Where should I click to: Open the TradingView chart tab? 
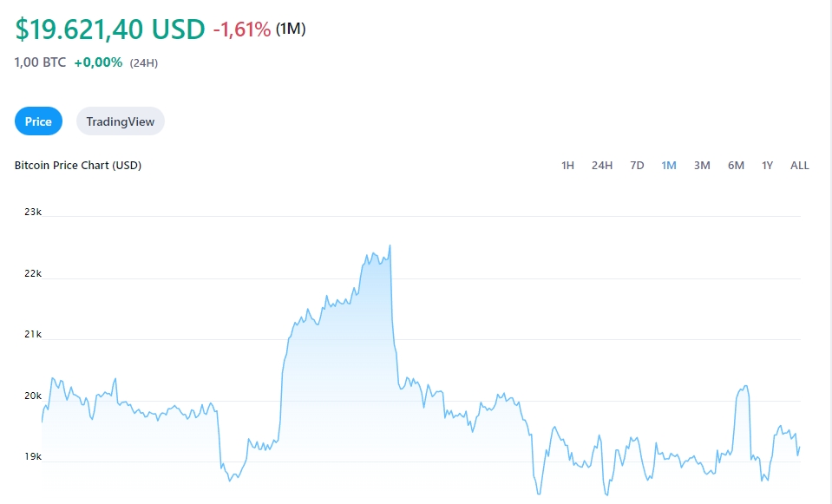click(x=121, y=121)
